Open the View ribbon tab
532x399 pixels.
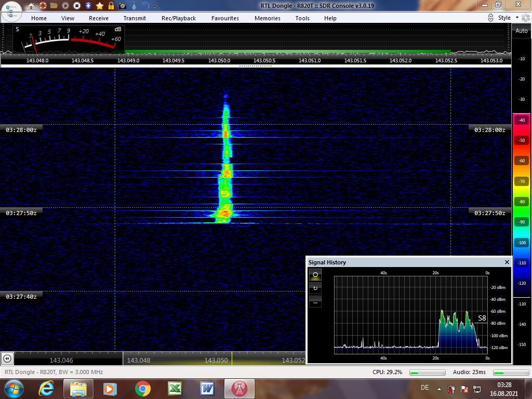pyautogui.click(x=68, y=18)
